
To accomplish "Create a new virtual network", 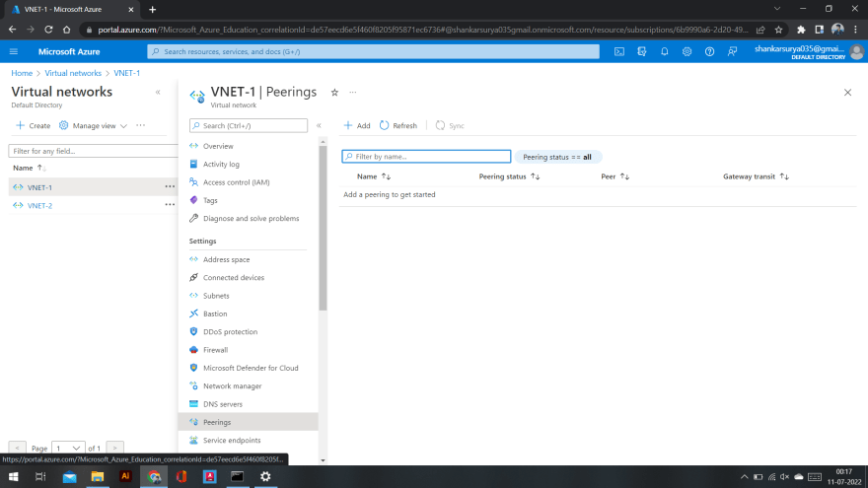I will (x=34, y=125).
